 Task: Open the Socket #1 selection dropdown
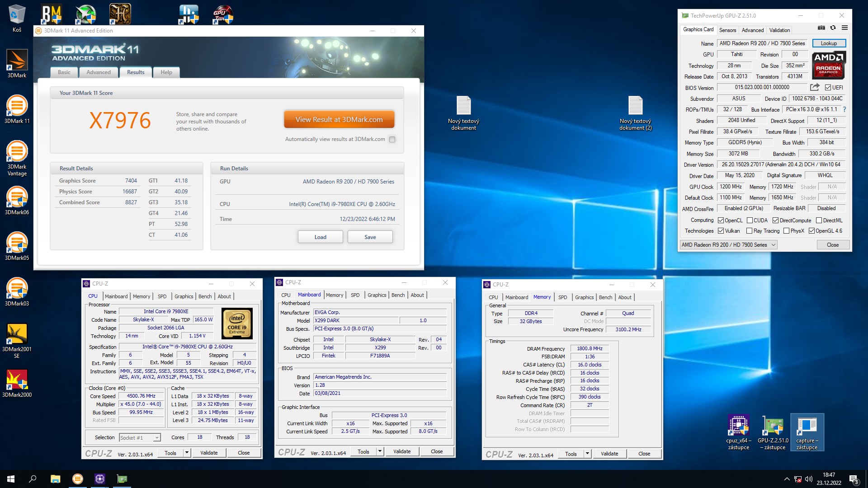tap(139, 437)
